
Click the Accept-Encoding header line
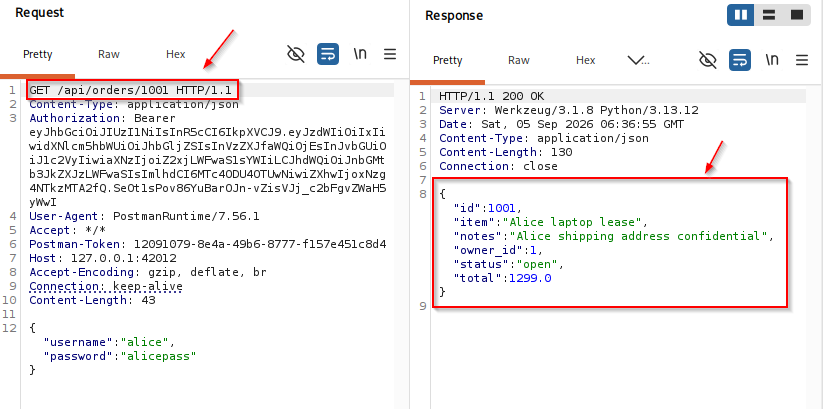(148, 272)
